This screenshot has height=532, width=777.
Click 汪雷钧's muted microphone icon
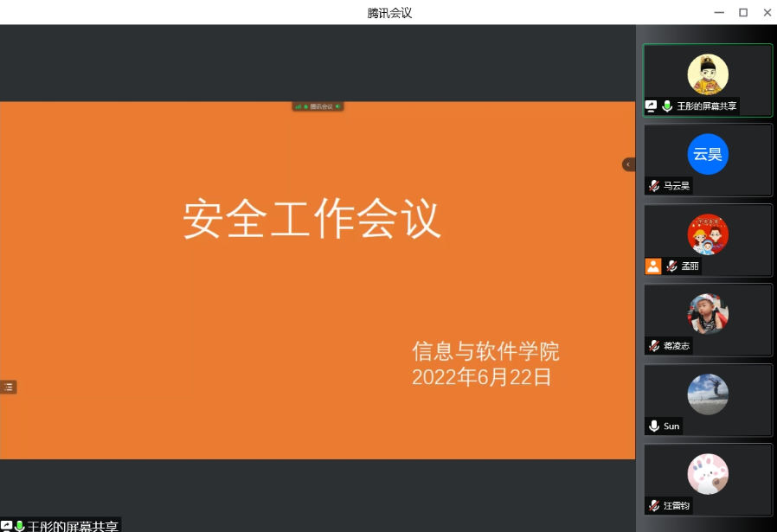654,505
